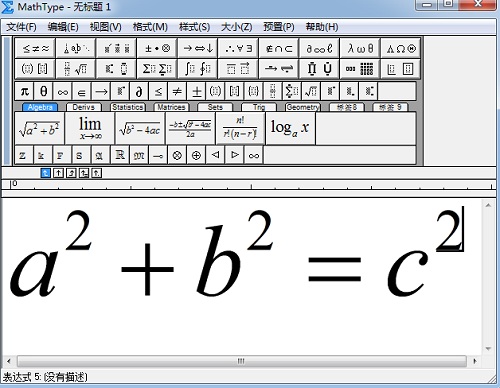The height and width of the screenshot is (388, 500).
Task: Open the fraction and radical templates palette
Action: point(76,69)
